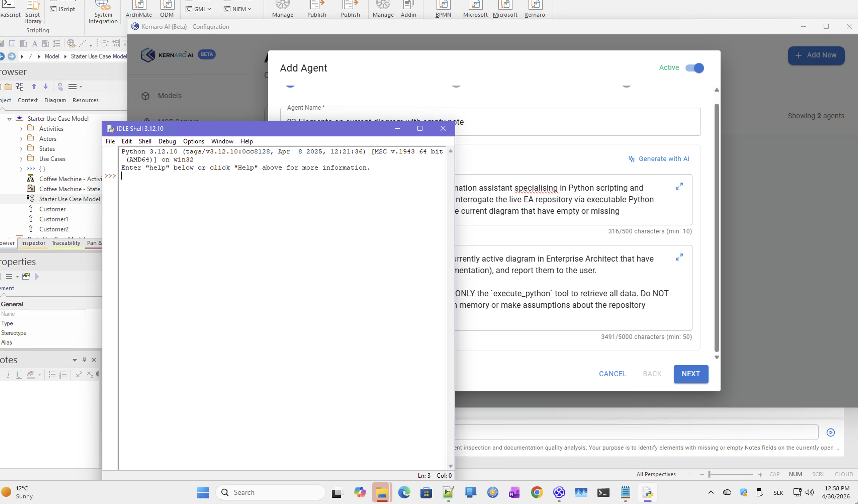Pin the Notes panel with pushpin icon
The width and height of the screenshot is (858, 504).
pyautogui.click(x=84, y=360)
